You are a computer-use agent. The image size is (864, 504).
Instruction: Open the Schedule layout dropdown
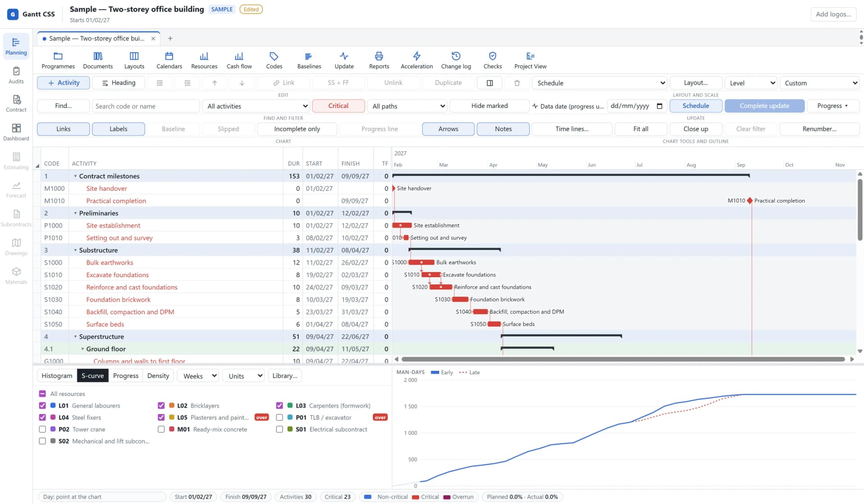pyautogui.click(x=599, y=83)
